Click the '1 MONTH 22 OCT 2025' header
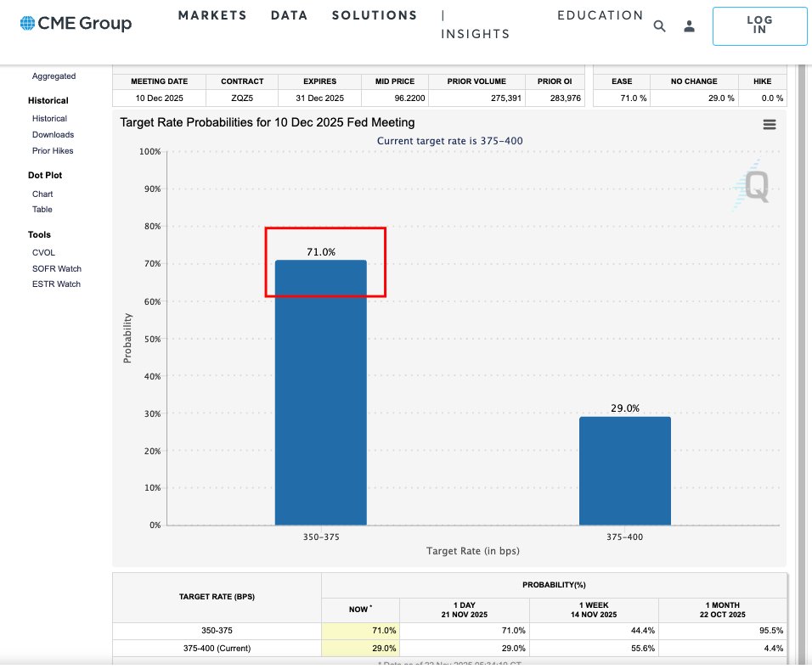Image resolution: width=812 pixels, height=669 pixels. pyautogui.click(x=723, y=610)
